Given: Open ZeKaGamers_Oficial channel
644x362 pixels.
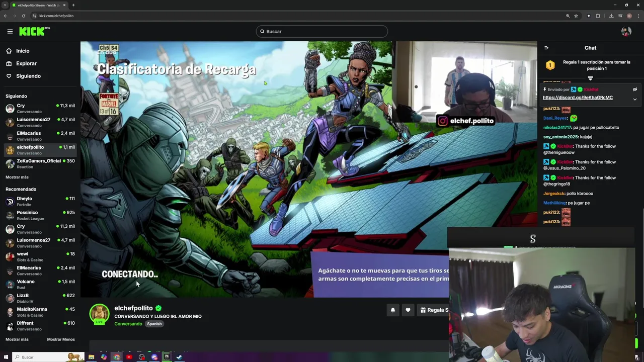Looking at the screenshot, I should coord(40,163).
